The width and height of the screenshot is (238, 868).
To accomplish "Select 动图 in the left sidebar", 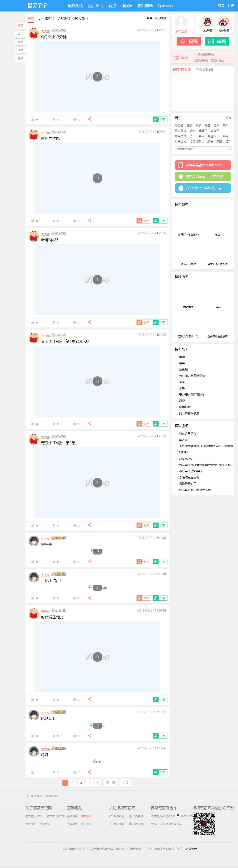I will pos(20,50).
